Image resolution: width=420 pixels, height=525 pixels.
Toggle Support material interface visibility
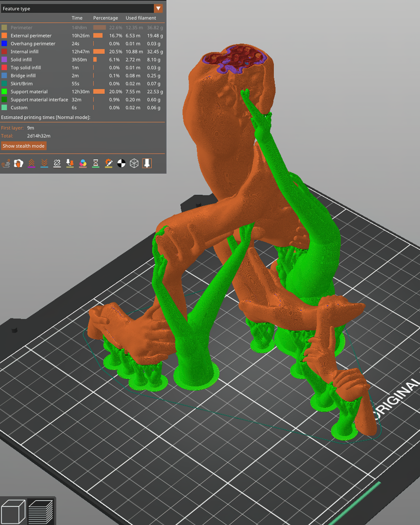pos(82,100)
